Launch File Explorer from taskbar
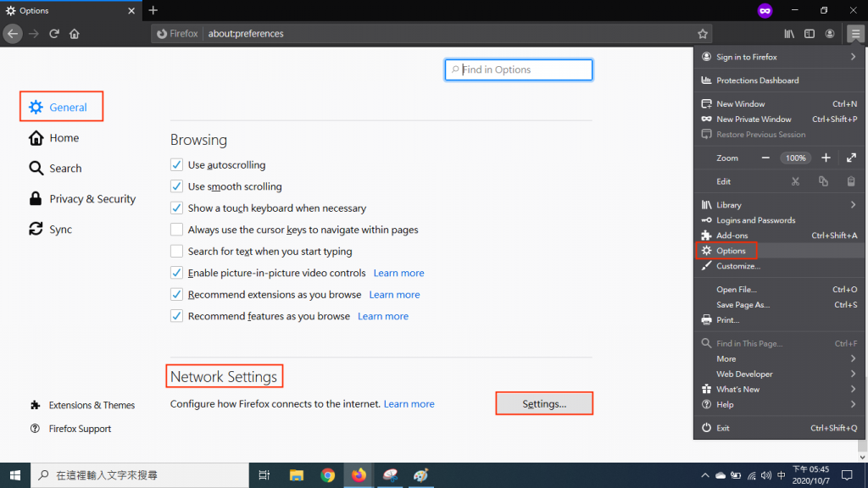Viewport: 868px width, 488px height. [x=296, y=475]
